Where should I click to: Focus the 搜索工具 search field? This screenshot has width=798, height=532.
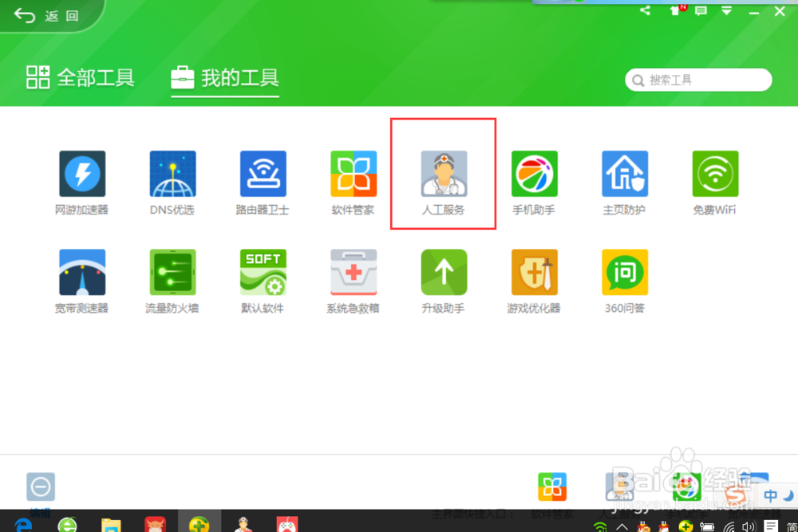[698, 80]
